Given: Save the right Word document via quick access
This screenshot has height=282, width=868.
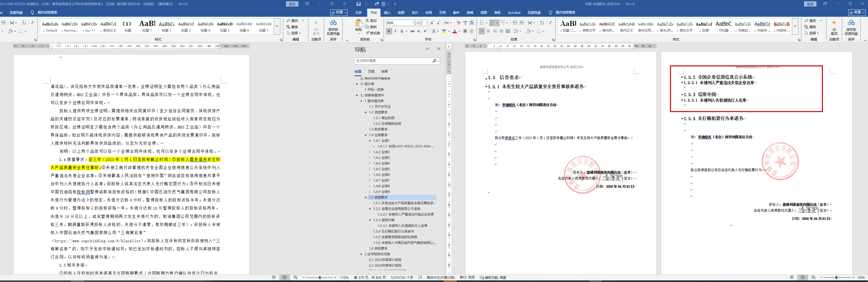Looking at the screenshot, I should pyautogui.click(x=358, y=4).
